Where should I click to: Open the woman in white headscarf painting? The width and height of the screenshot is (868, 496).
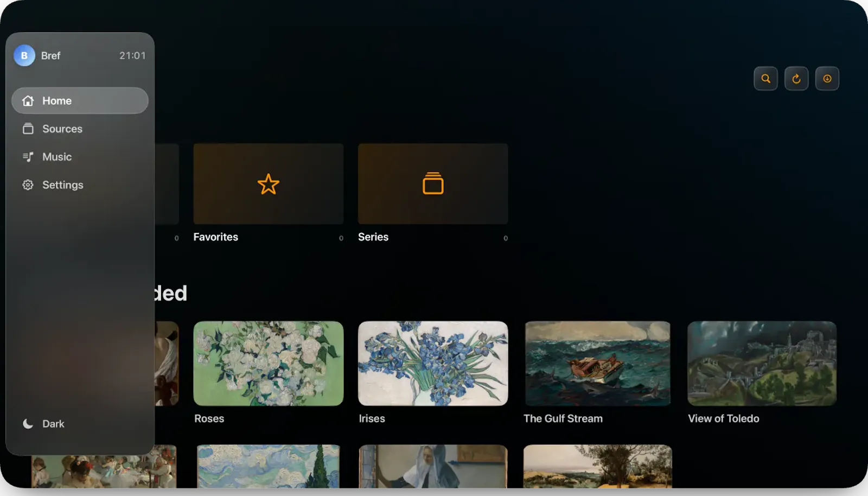[433, 466]
